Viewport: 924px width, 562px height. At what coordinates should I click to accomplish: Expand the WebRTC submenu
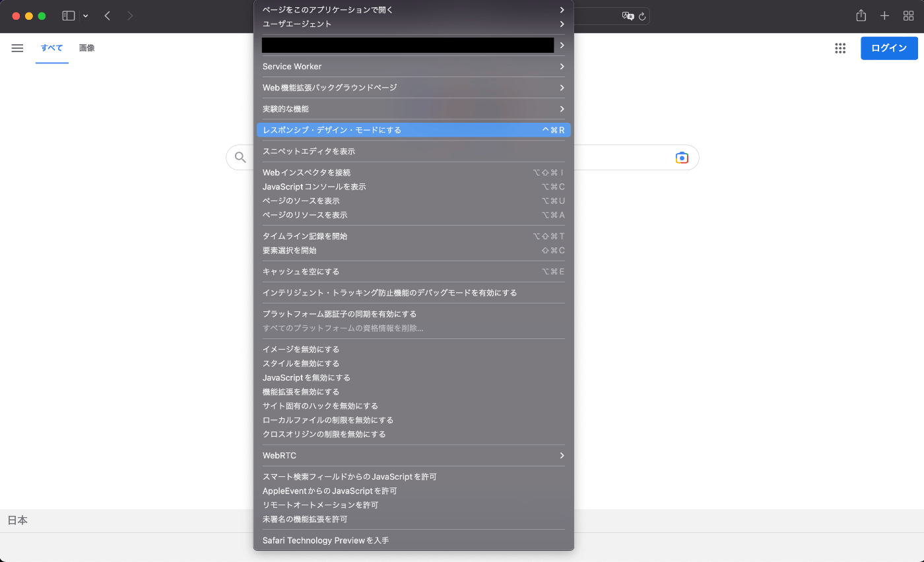point(414,456)
